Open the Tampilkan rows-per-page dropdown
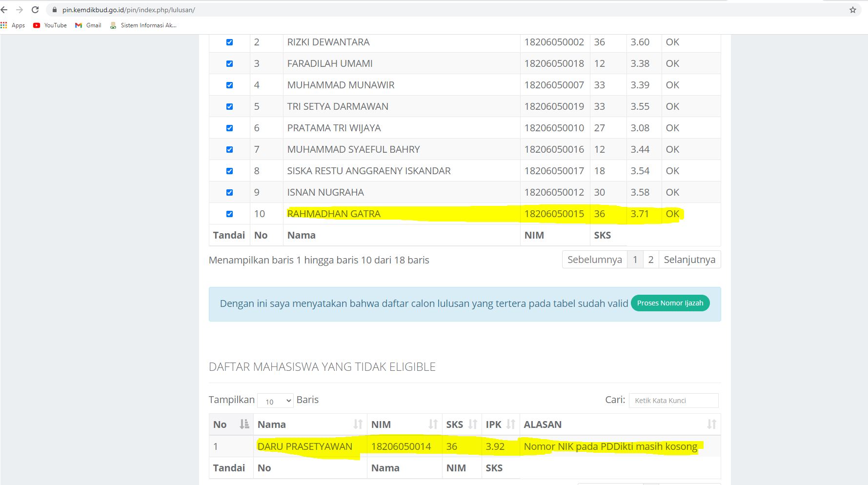 pos(275,401)
